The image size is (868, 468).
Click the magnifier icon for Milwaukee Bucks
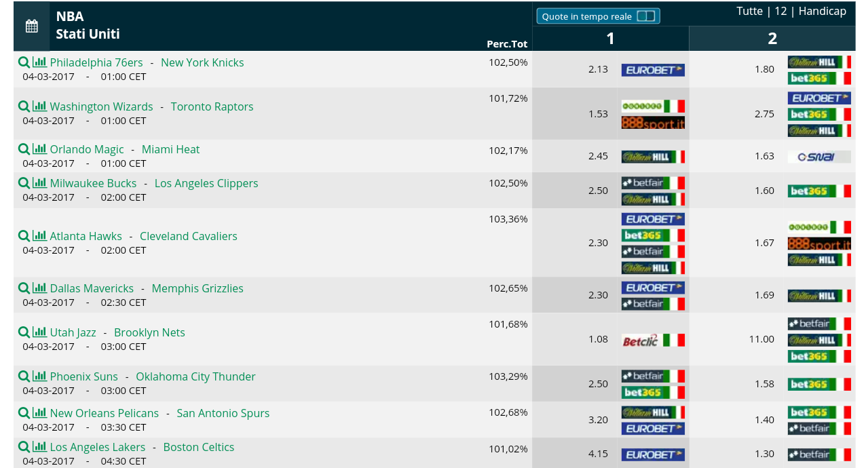(x=24, y=183)
